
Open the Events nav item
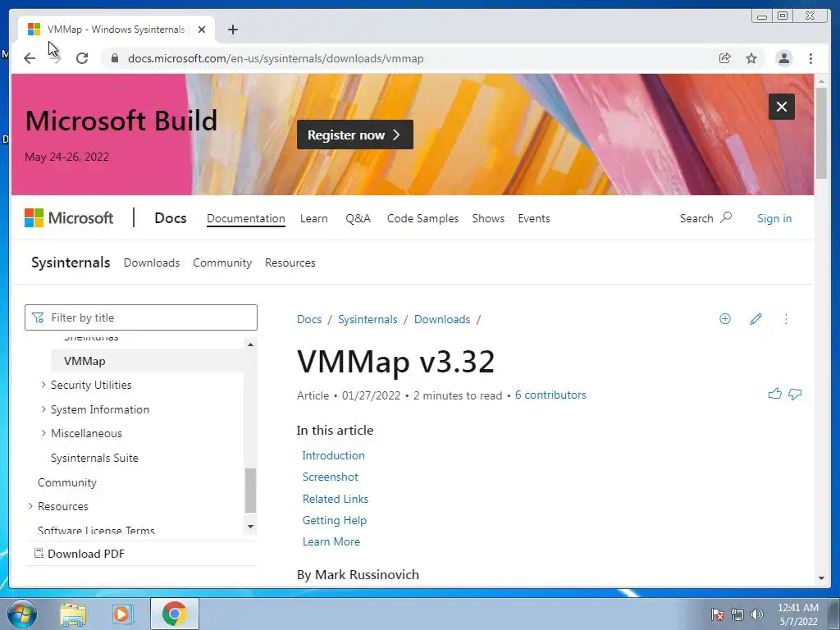click(x=533, y=218)
